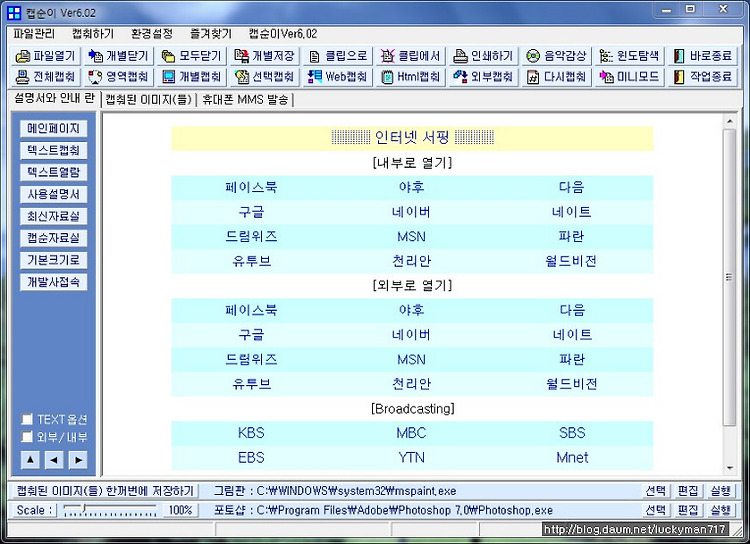750x544 pixels.
Task: Open 다음 link under 외부로 열기
Action: (x=572, y=310)
